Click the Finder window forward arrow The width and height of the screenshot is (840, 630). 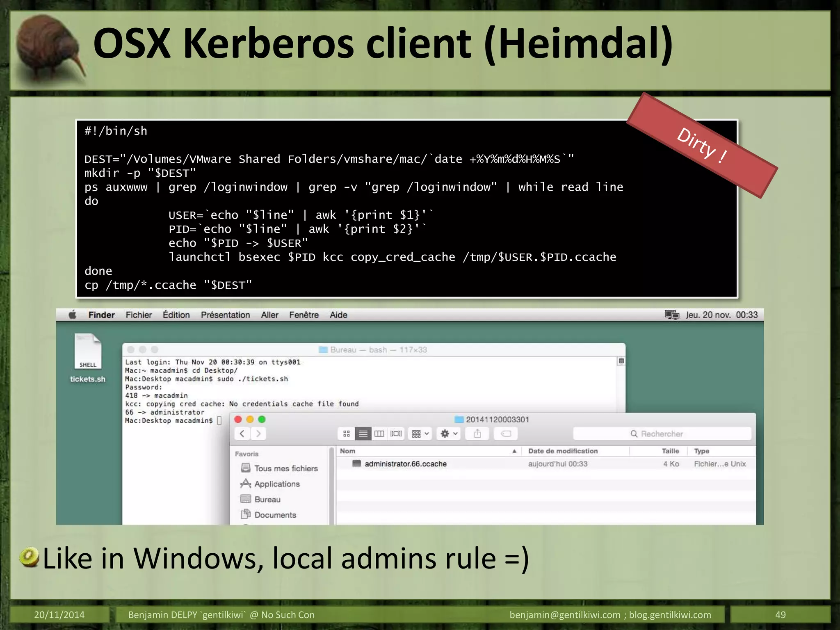(258, 434)
